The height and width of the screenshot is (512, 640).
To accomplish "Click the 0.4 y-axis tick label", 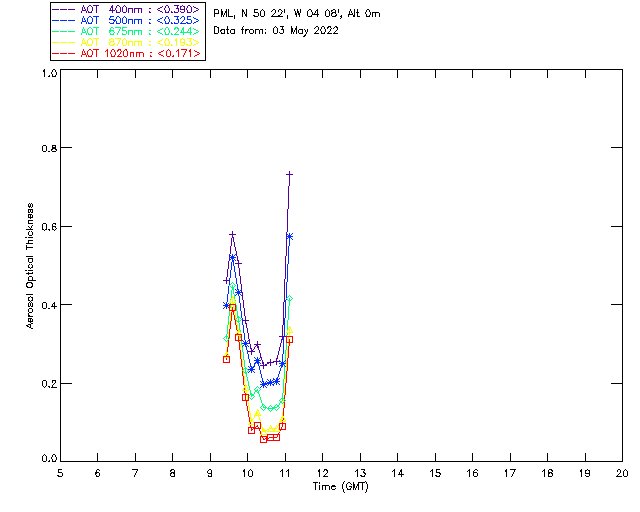I will [49, 305].
